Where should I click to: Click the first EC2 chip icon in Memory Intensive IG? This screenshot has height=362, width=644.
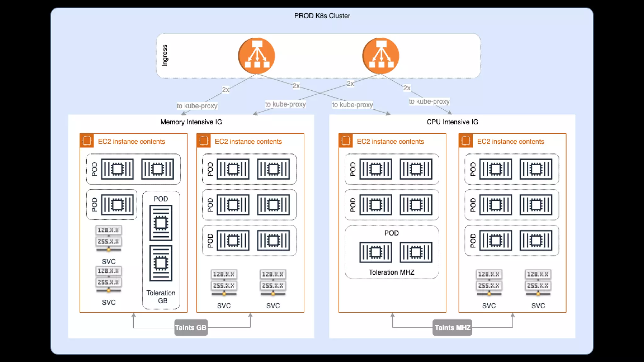point(87,141)
